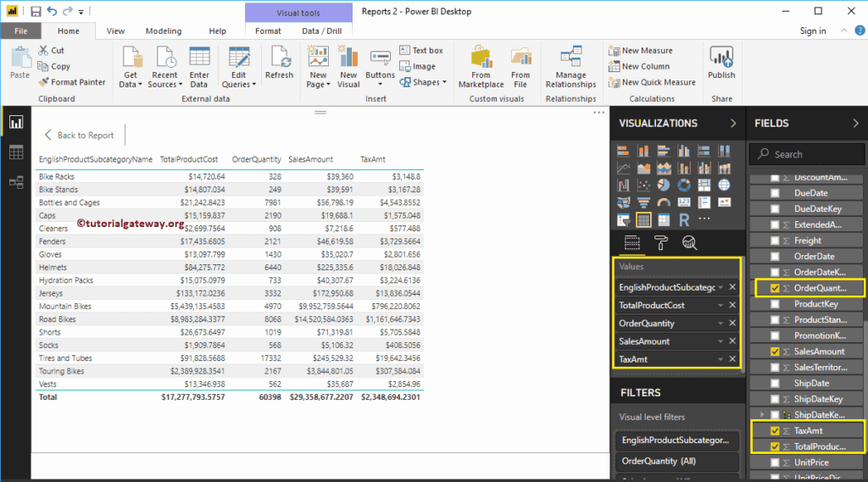This screenshot has width=868, height=482.
Task: Enable the UnitPrice field checkbox
Action: (x=775, y=463)
